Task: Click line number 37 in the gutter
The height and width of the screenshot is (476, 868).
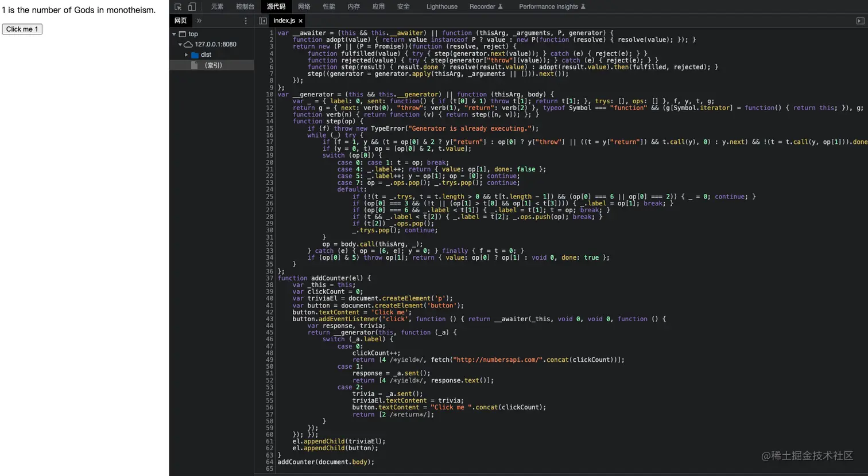Action: tap(269, 278)
